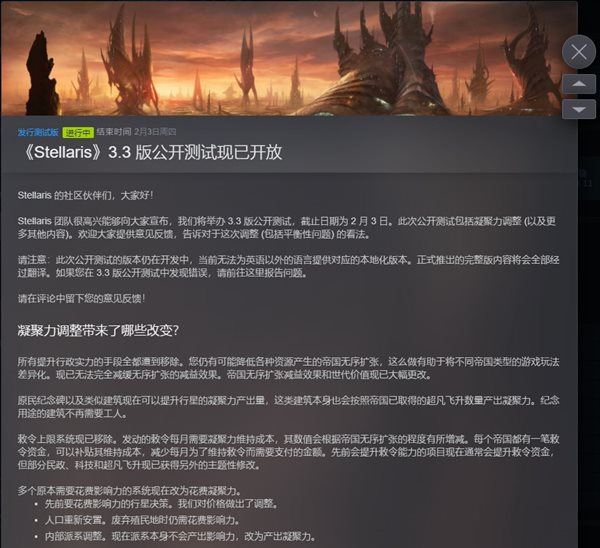Click the 凝聚力调整带来了哪些改变? heading
The height and width of the screenshot is (548, 600).
[98, 330]
